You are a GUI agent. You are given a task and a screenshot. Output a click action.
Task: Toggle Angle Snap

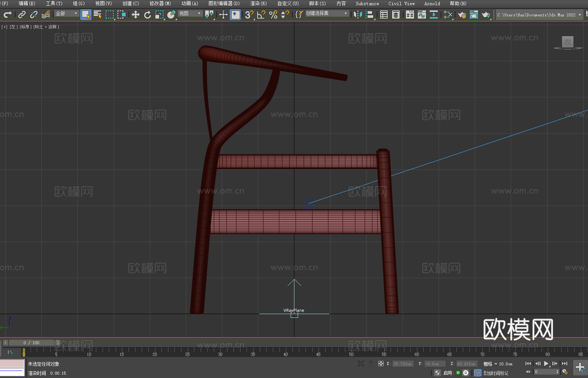(x=261, y=14)
